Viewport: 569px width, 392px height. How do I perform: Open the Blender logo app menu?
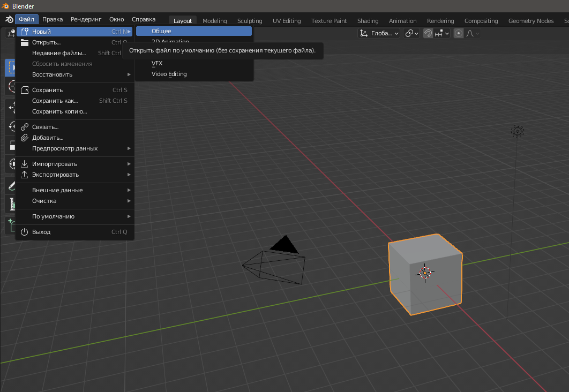pyautogui.click(x=9, y=20)
